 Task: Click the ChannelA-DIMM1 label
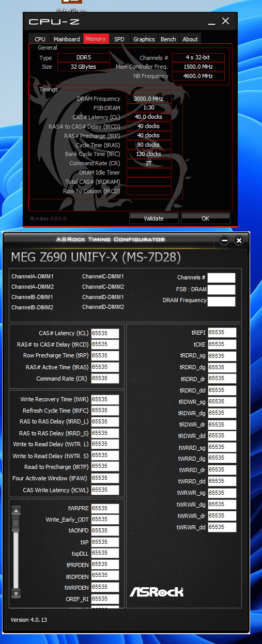coord(33,277)
